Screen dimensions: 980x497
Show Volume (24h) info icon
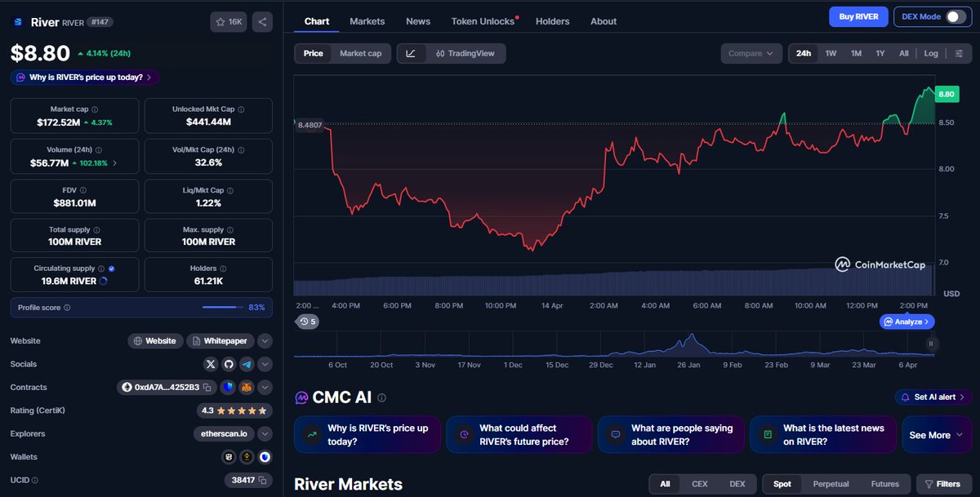click(99, 149)
